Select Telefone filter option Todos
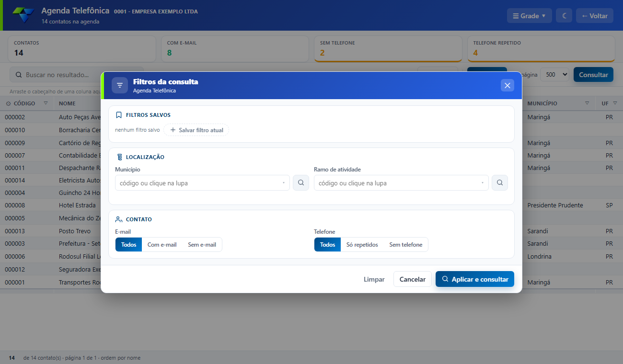623x364 pixels. pyautogui.click(x=328, y=245)
